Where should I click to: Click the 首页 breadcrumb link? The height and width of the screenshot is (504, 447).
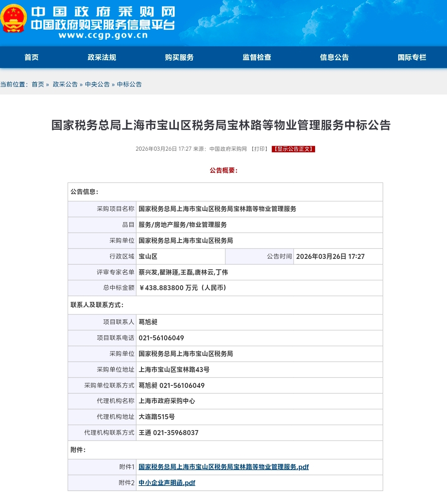tap(38, 84)
